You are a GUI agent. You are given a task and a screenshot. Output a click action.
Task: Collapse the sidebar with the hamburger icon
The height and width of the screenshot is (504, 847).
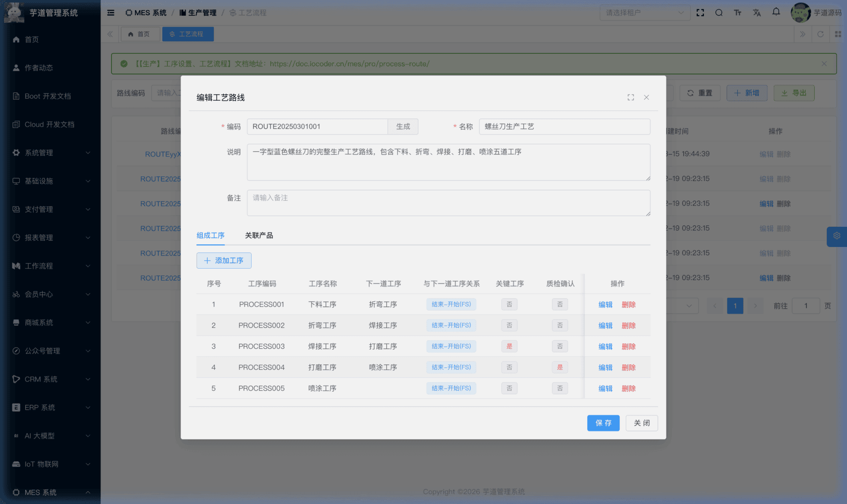pos(110,13)
